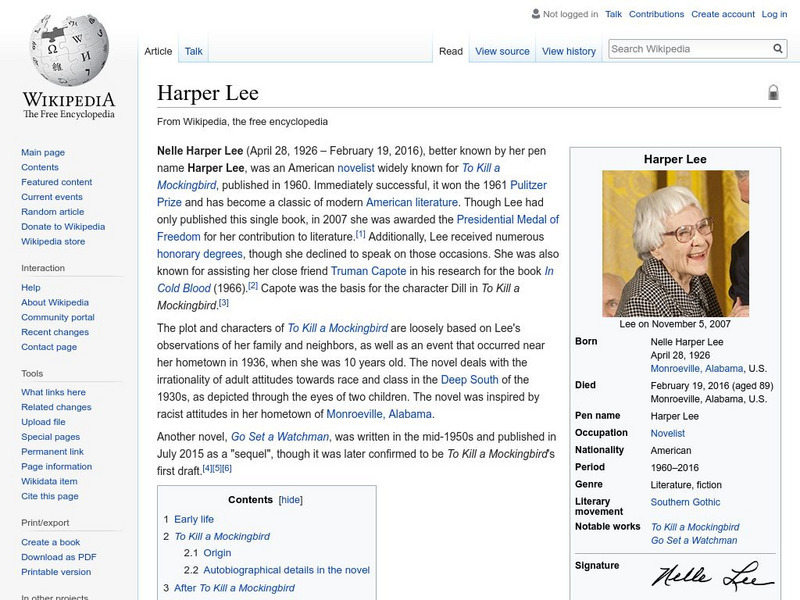Follow the American literature link

coord(412,203)
